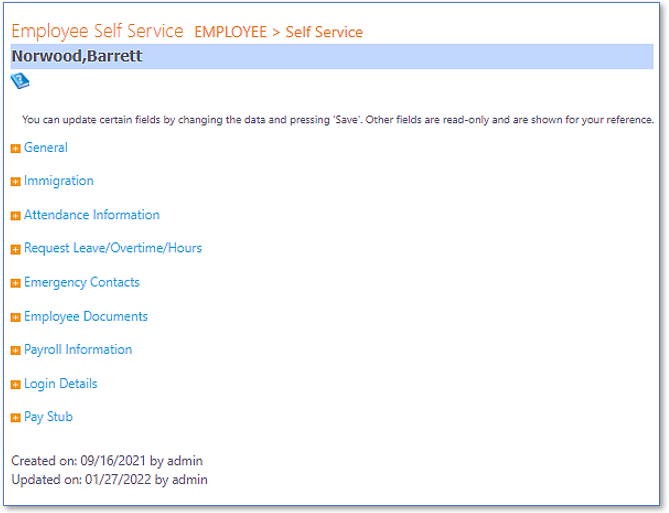The height and width of the screenshot is (513, 669).
Task: Open the Employee Documents link
Action: coord(86,317)
